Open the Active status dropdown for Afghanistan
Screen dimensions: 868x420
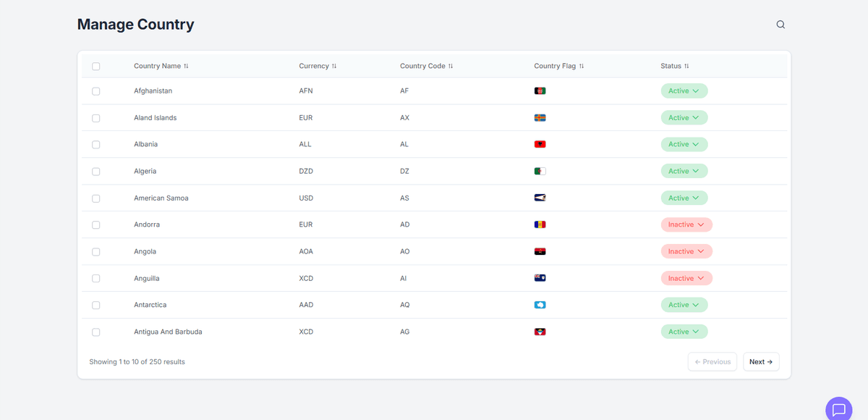pyautogui.click(x=684, y=91)
